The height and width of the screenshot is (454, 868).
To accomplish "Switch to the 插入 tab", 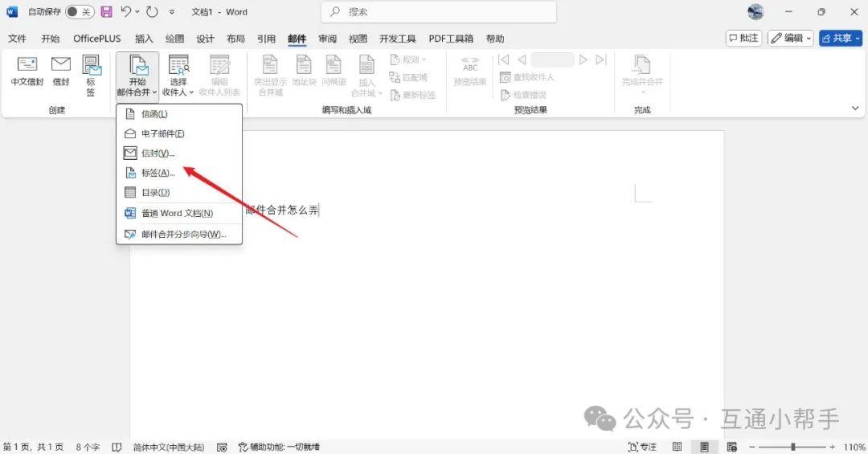I will pyautogui.click(x=144, y=39).
